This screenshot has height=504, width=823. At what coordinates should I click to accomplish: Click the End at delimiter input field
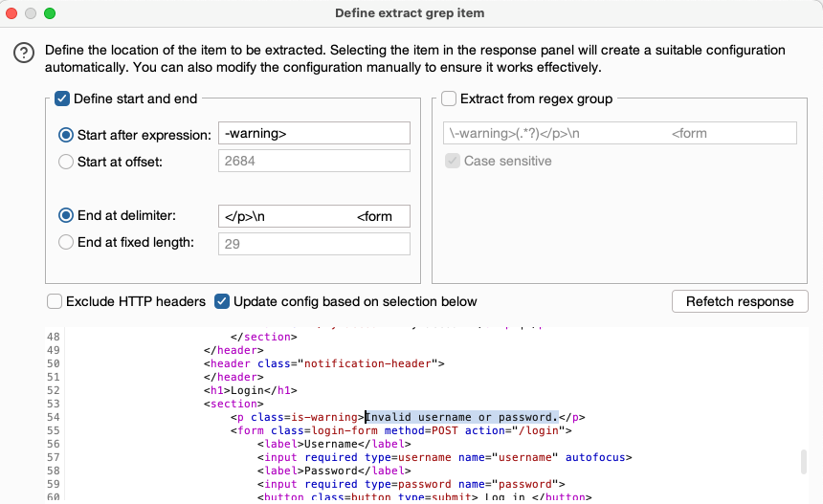tap(314, 216)
